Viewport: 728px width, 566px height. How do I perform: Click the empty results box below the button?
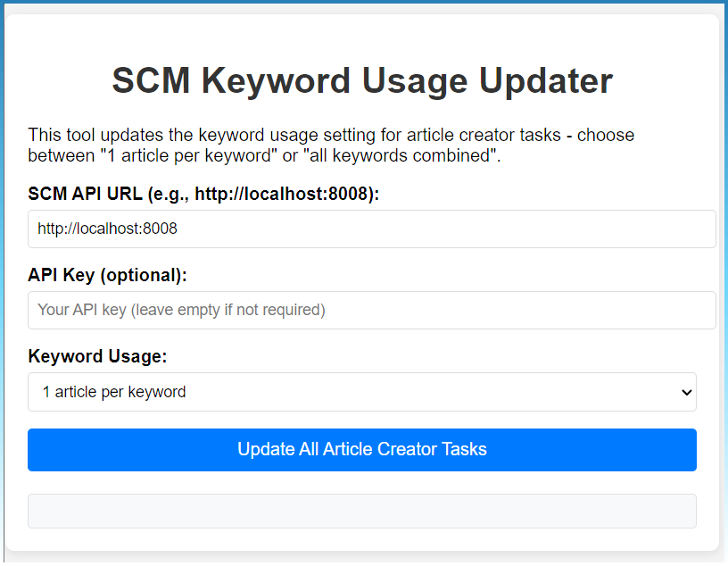coord(361,512)
